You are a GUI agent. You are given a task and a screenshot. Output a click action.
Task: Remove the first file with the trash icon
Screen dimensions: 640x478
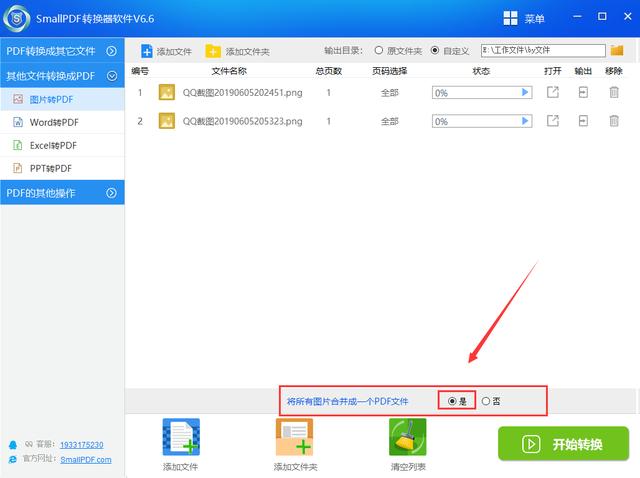click(614, 92)
